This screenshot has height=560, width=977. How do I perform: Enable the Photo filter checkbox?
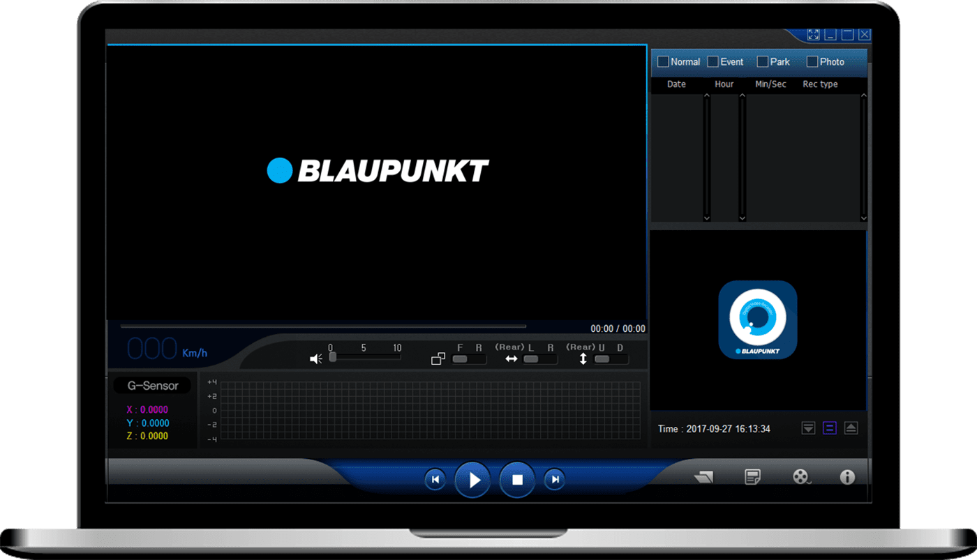812,61
